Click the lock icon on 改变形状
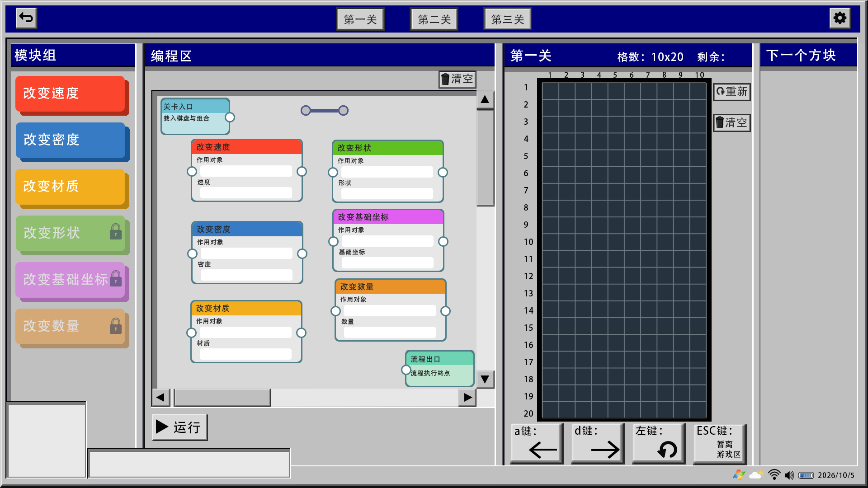The height and width of the screenshot is (488, 868). [x=116, y=232]
